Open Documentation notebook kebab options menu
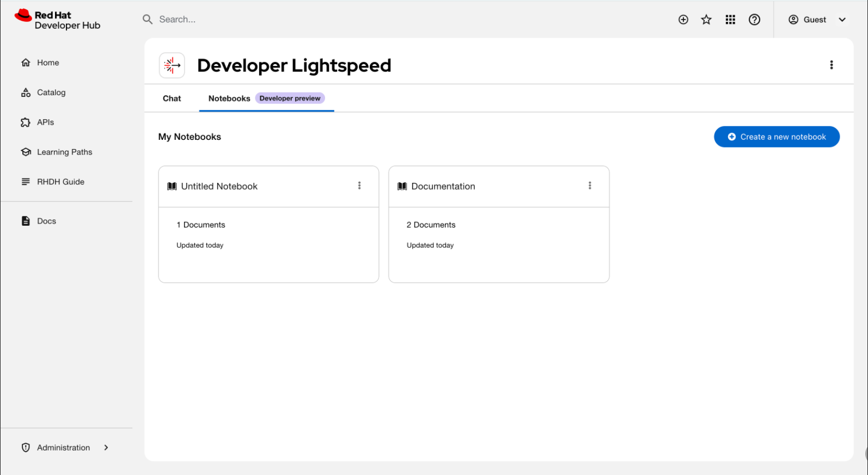Image resolution: width=868 pixels, height=475 pixels. (590, 186)
